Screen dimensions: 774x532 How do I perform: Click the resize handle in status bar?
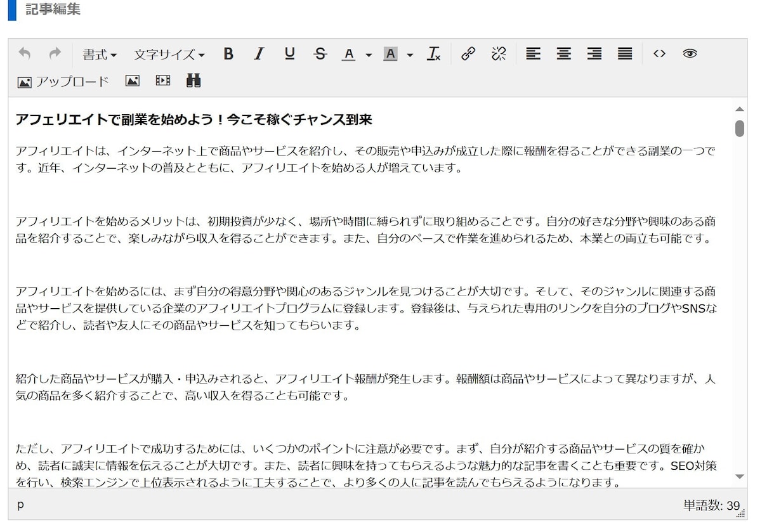click(x=741, y=514)
